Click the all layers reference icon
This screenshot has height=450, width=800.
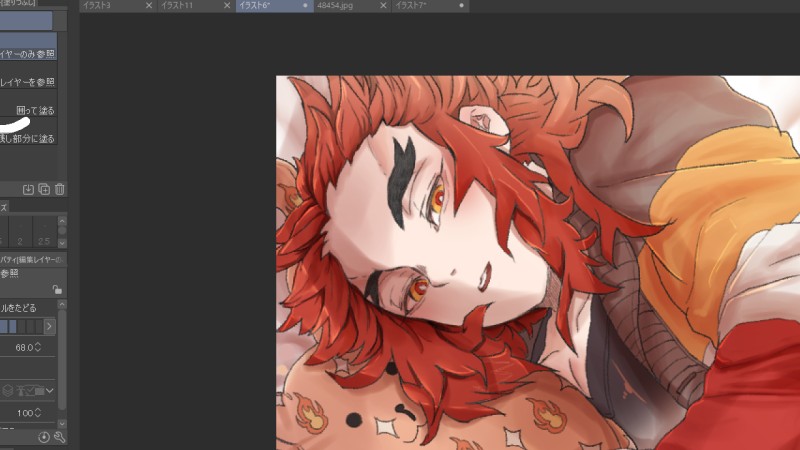click(x=8, y=391)
